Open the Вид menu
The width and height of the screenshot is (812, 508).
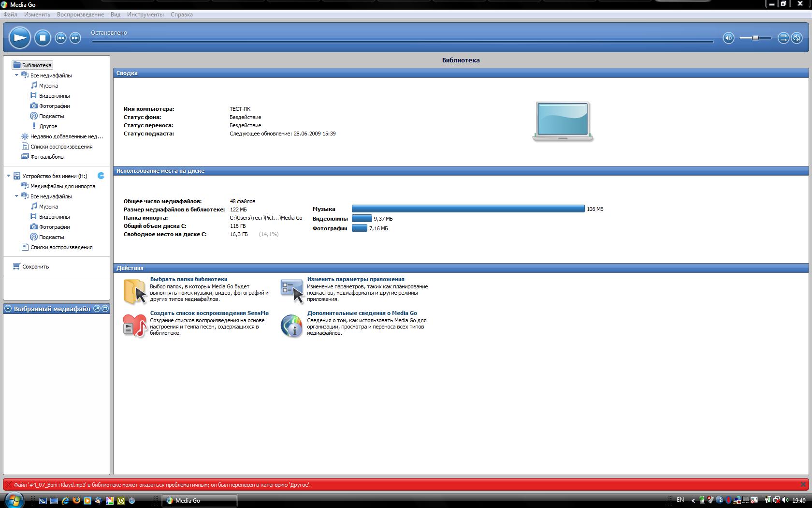point(116,15)
